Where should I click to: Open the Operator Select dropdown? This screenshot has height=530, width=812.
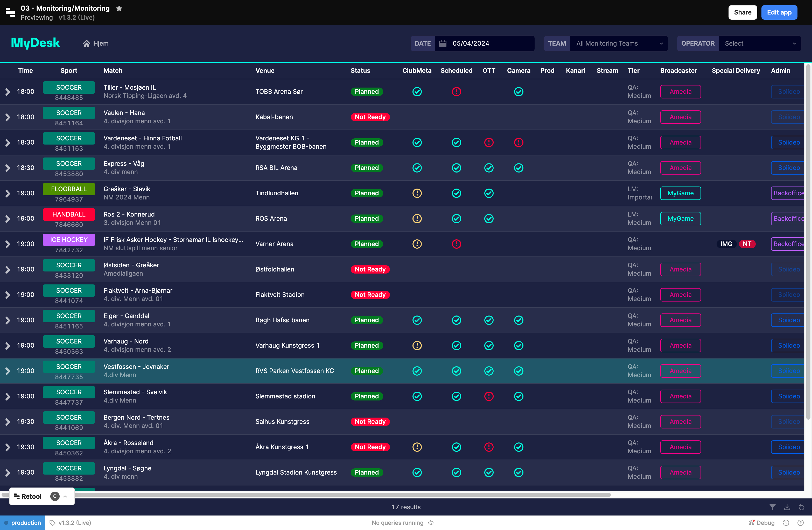point(759,44)
